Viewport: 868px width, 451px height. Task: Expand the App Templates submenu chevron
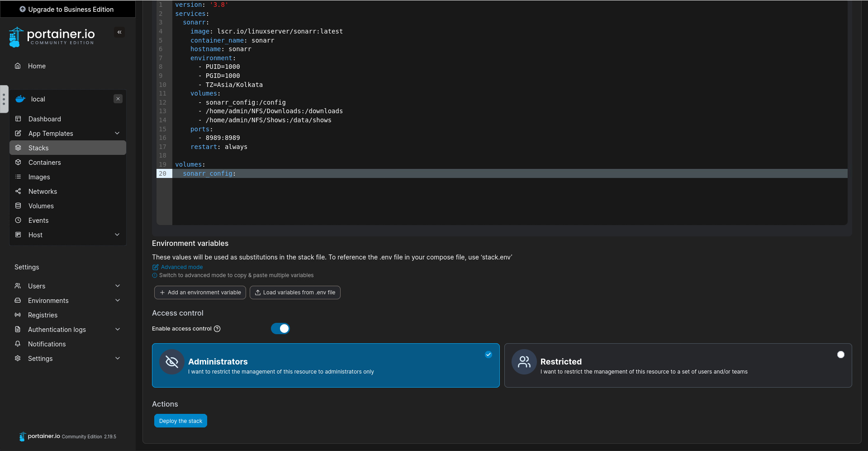(117, 134)
